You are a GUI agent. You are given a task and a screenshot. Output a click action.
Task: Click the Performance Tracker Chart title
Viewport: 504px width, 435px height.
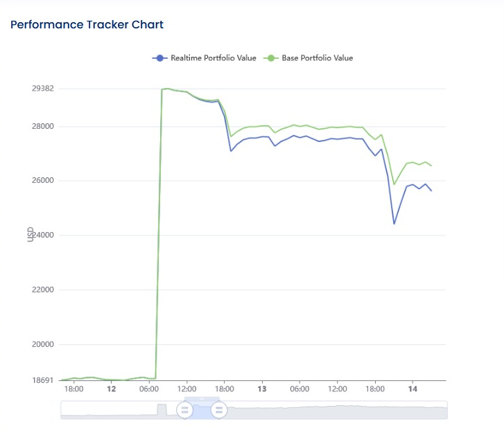(87, 25)
